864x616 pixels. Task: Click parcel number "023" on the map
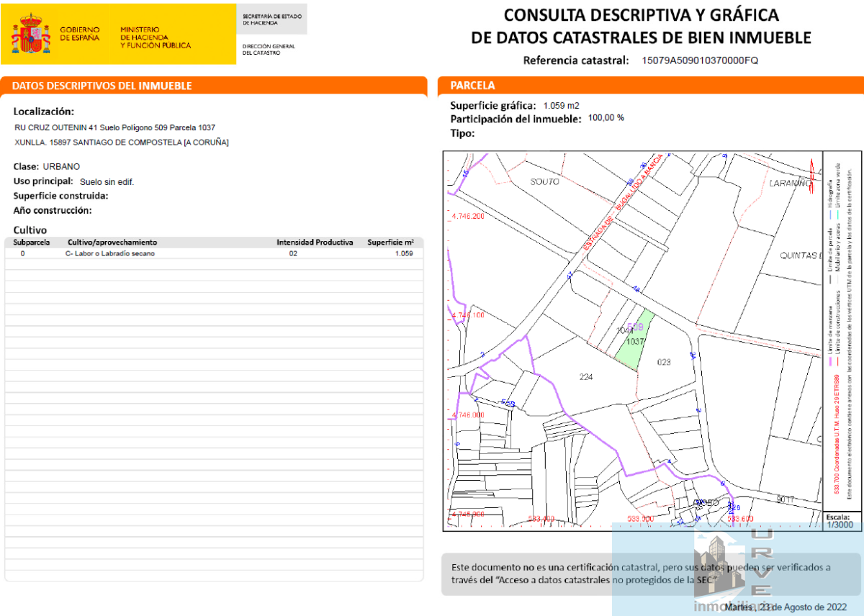664,362
